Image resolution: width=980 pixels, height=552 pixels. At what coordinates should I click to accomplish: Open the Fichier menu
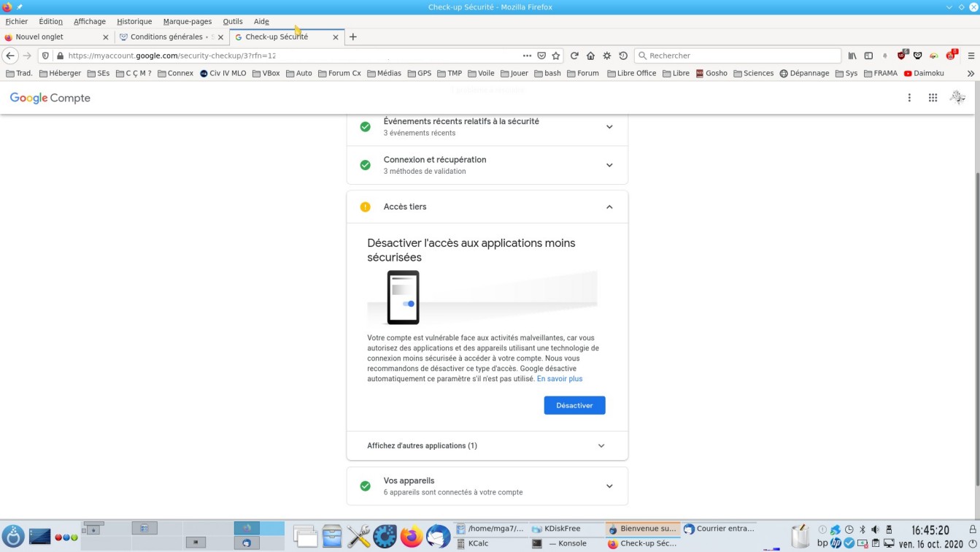17,21
